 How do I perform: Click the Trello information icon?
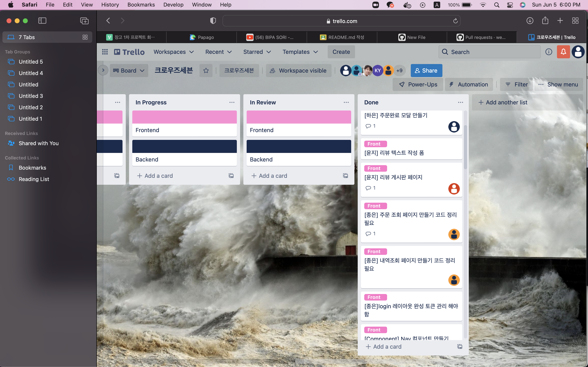[x=549, y=52]
